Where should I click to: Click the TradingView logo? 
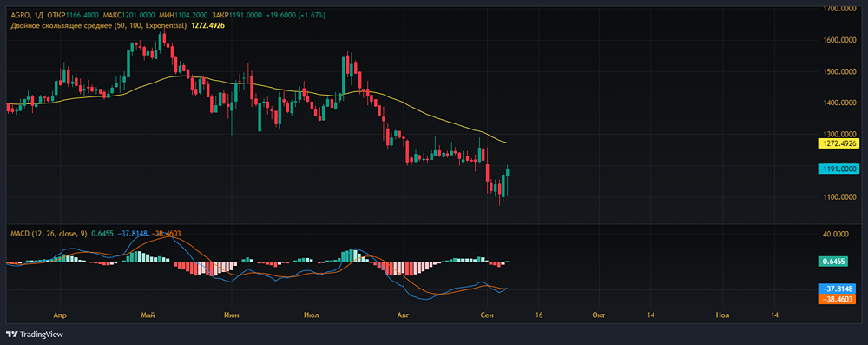35,335
